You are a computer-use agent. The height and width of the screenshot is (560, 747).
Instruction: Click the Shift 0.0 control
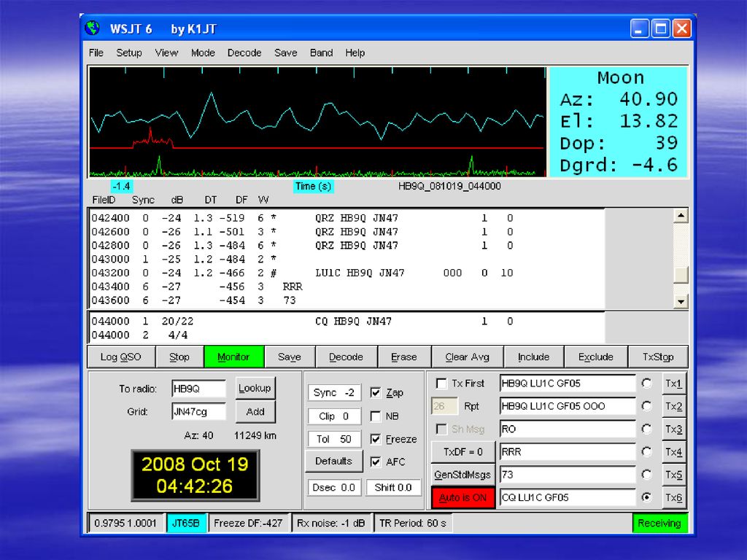393,488
